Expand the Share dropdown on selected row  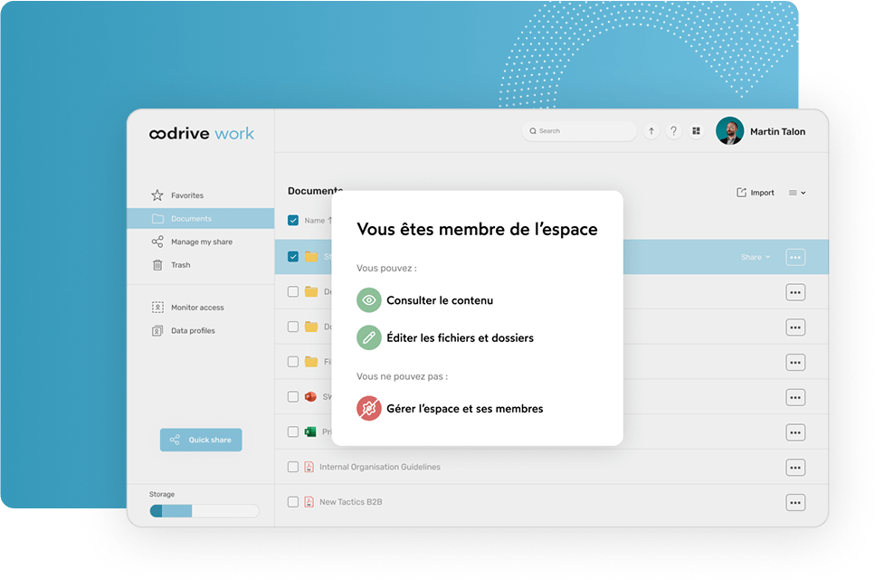[756, 257]
